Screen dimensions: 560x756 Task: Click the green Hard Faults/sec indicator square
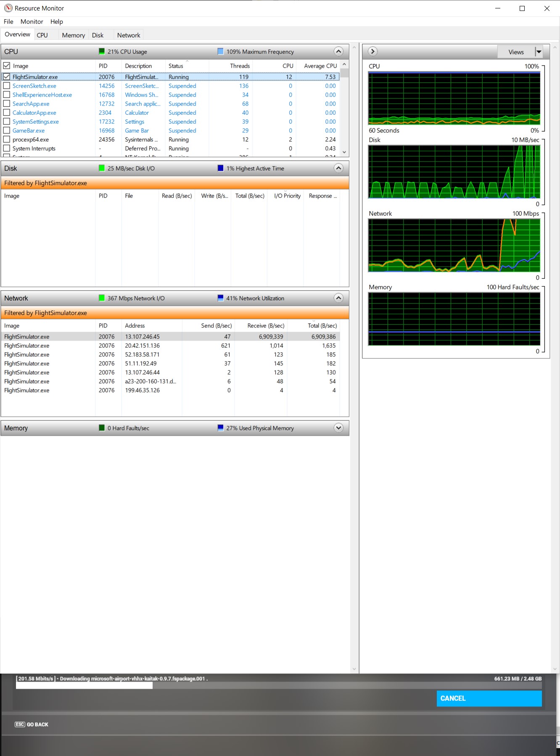coord(101,428)
